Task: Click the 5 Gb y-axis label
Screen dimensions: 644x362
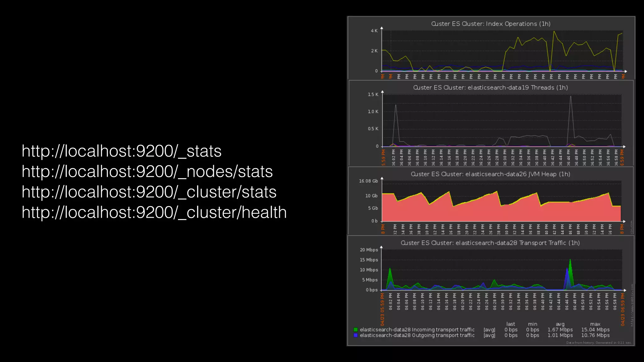Action: 373,208
